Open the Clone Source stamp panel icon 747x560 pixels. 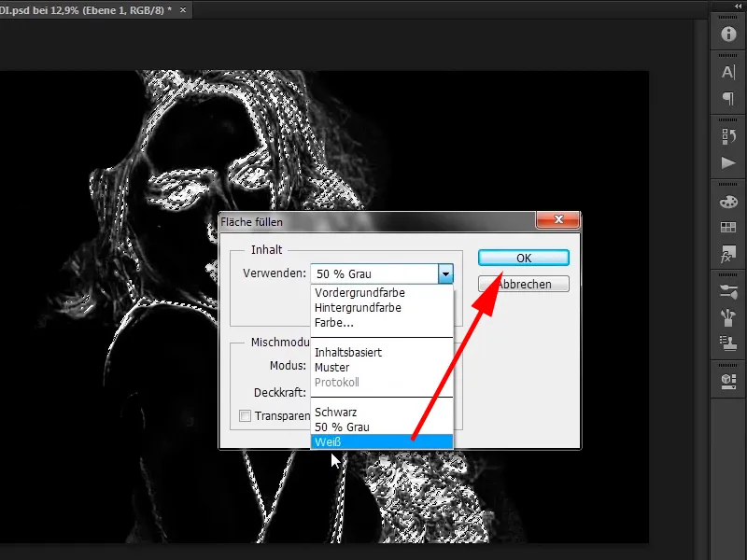pyautogui.click(x=728, y=343)
